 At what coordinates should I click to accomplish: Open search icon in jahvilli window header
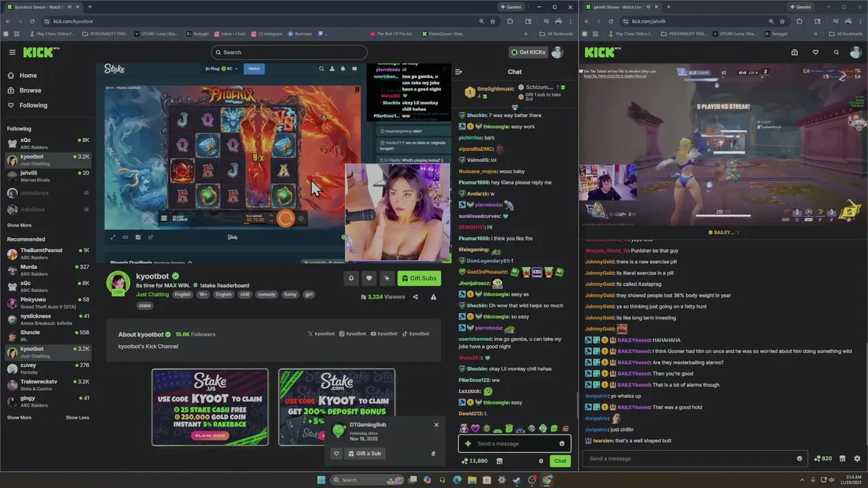pyautogui.click(x=836, y=52)
